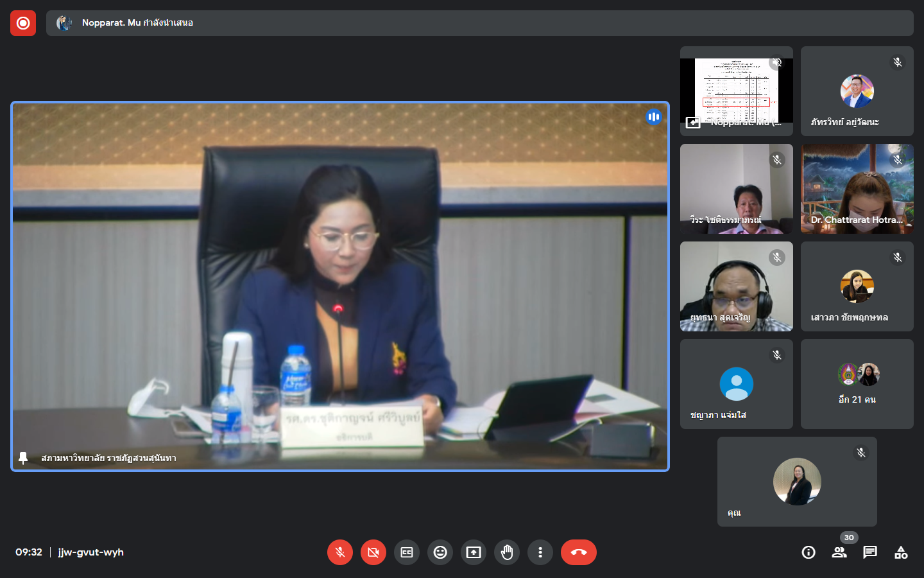Click the Nopparat Mu presenting banner
This screenshot has width=924, height=578.
479,23
